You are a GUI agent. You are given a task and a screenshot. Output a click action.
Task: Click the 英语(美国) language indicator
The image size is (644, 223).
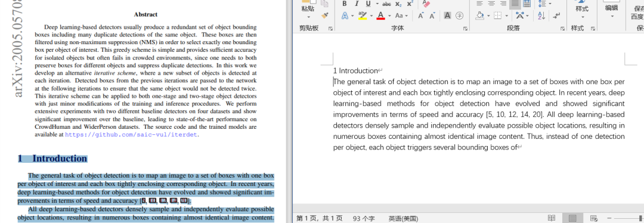click(403, 218)
